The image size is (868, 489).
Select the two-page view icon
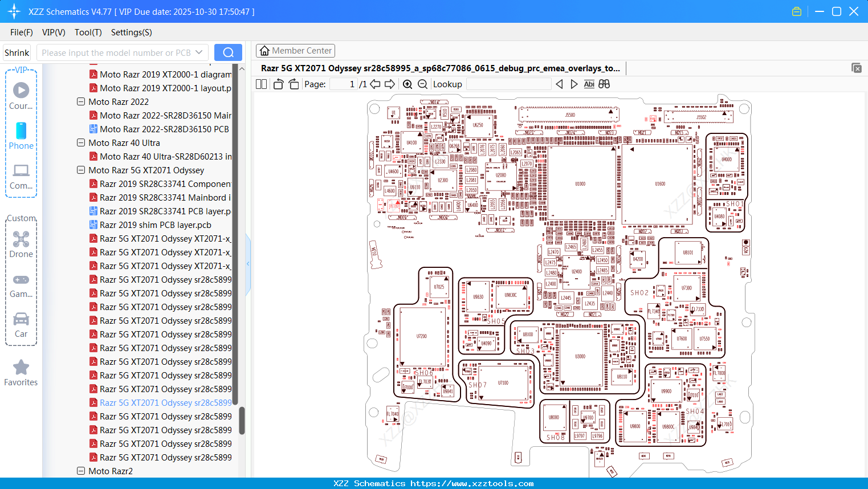[x=261, y=84]
